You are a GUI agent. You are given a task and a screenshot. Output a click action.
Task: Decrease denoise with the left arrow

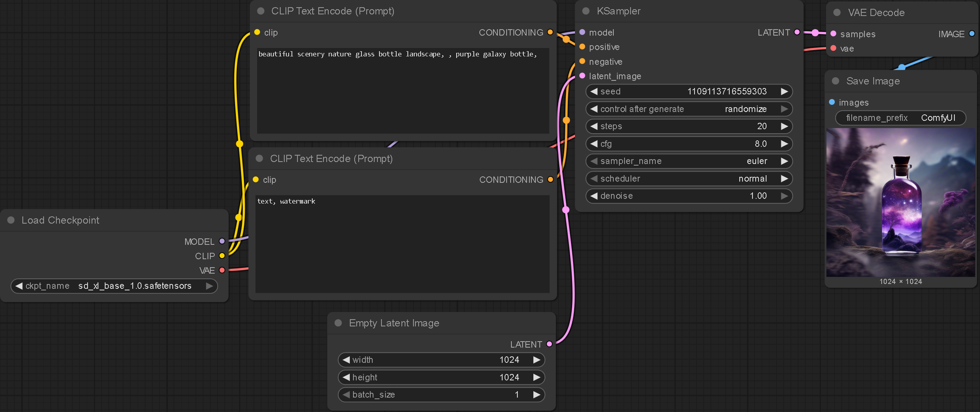click(x=594, y=196)
